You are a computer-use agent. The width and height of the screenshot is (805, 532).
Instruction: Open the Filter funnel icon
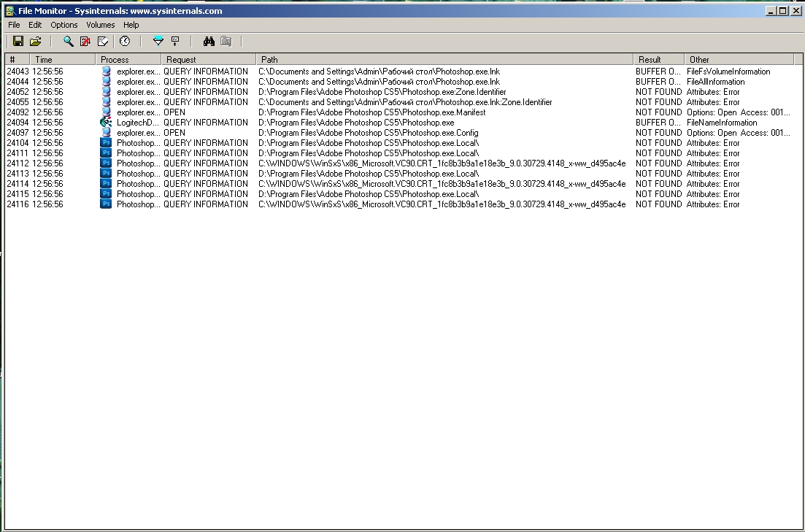tap(158, 41)
